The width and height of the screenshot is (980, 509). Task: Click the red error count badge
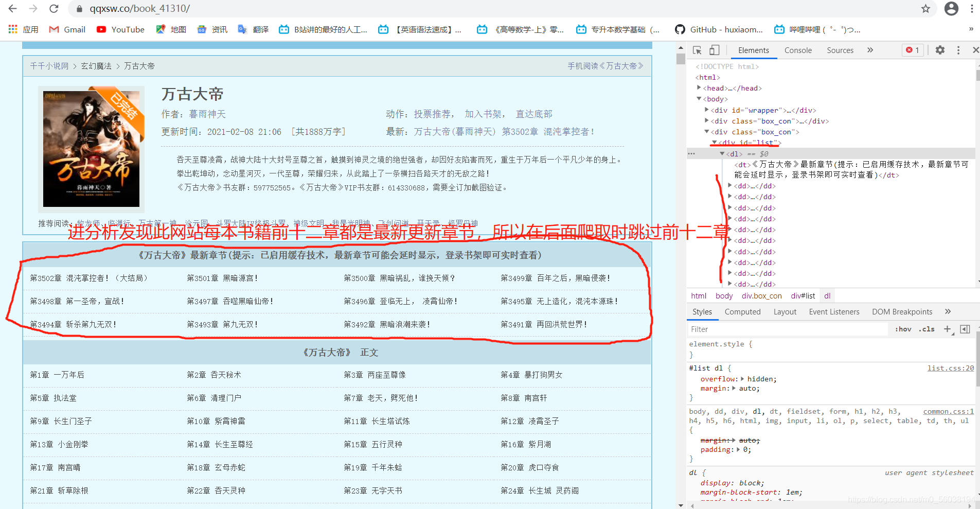(x=913, y=50)
